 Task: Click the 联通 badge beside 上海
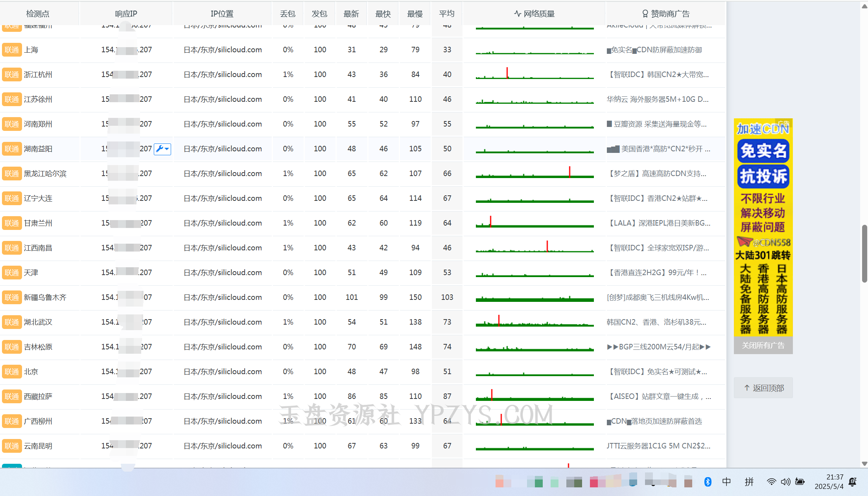(x=12, y=50)
